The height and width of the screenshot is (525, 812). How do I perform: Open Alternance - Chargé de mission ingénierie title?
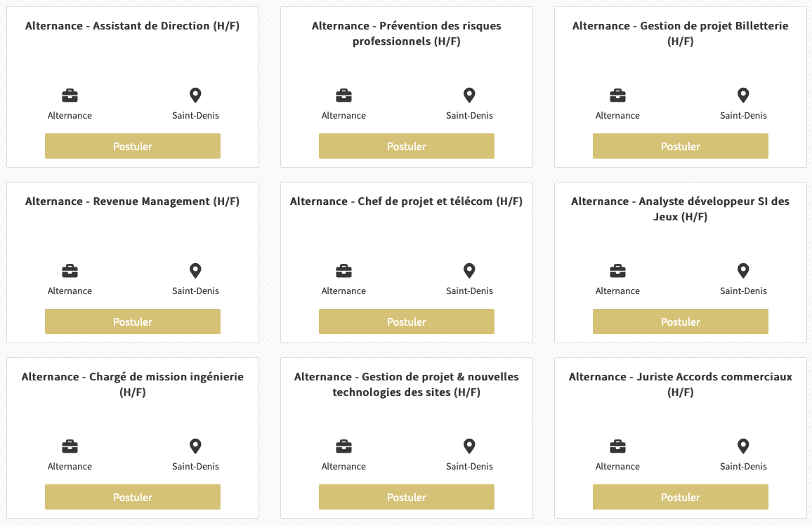click(x=133, y=385)
